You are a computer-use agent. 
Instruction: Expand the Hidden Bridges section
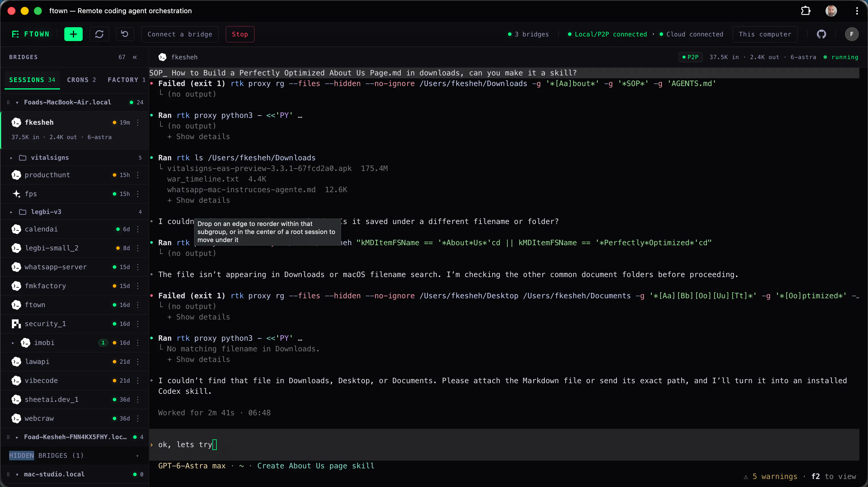pyautogui.click(x=137, y=456)
